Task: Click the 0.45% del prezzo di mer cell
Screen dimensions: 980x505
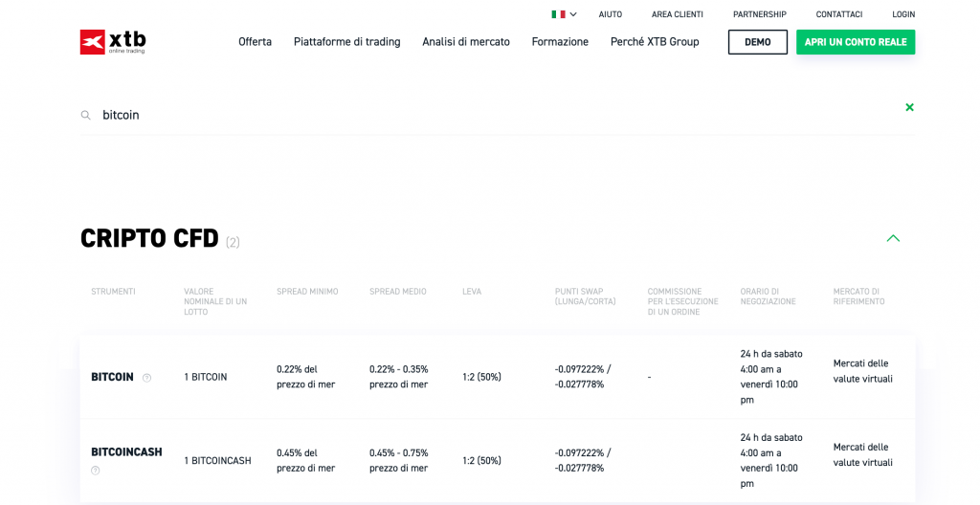Action: point(306,461)
